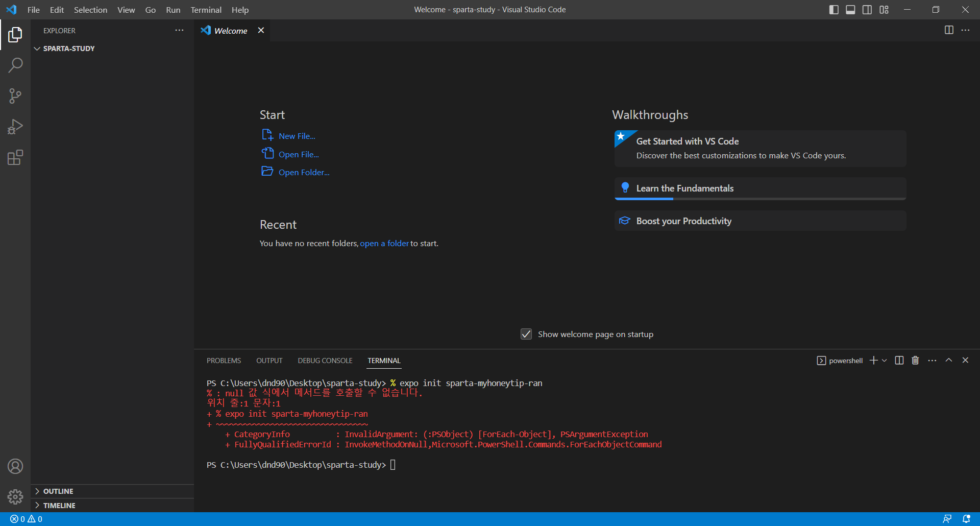Open the Source Control view
This screenshot has height=526, width=980.
[x=15, y=96]
